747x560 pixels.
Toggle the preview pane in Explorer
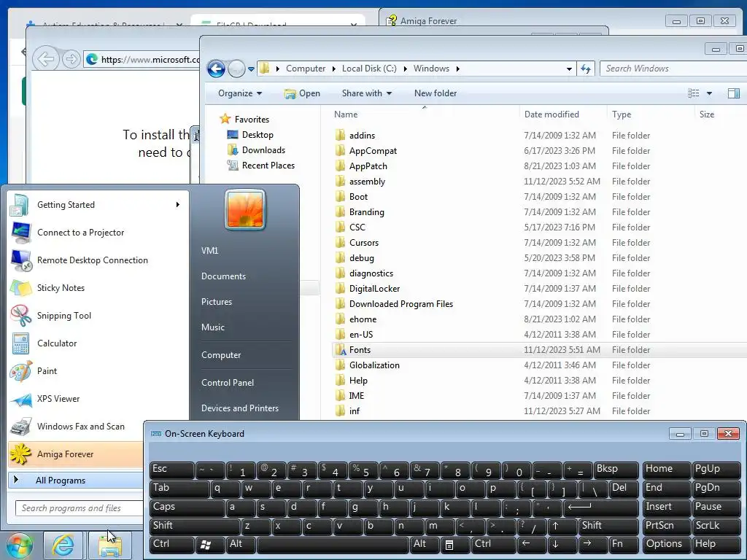734,93
